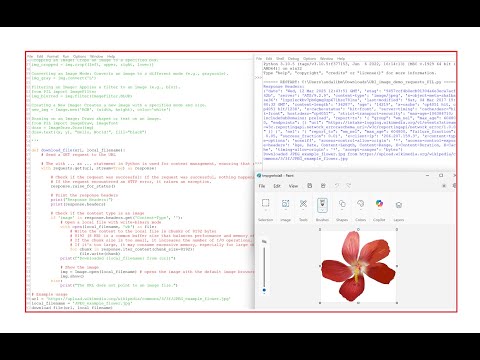
Task: Click the Shell prompt '>>>' marker
Action: click(259, 77)
